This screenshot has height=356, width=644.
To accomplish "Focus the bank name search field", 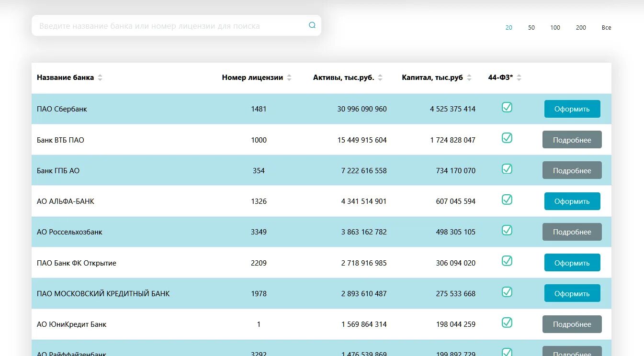I will [x=176, y=25].
